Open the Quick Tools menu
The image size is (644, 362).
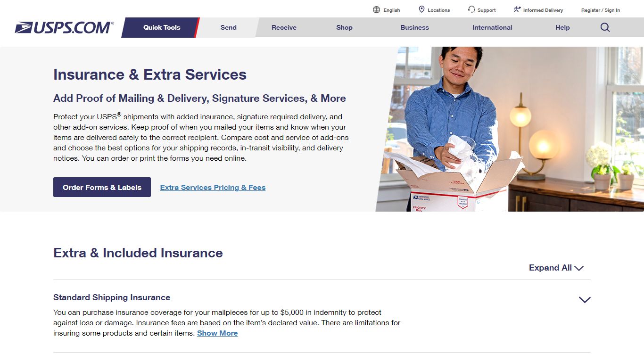(x=161, y=27)
